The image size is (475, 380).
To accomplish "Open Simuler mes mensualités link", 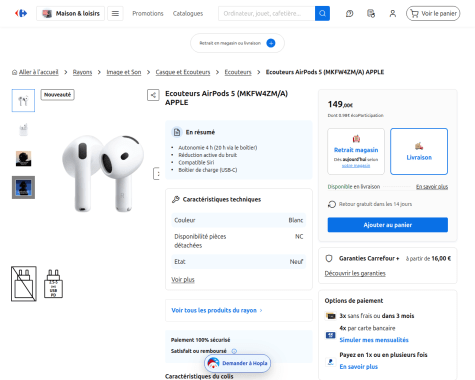I will point(374,340).
